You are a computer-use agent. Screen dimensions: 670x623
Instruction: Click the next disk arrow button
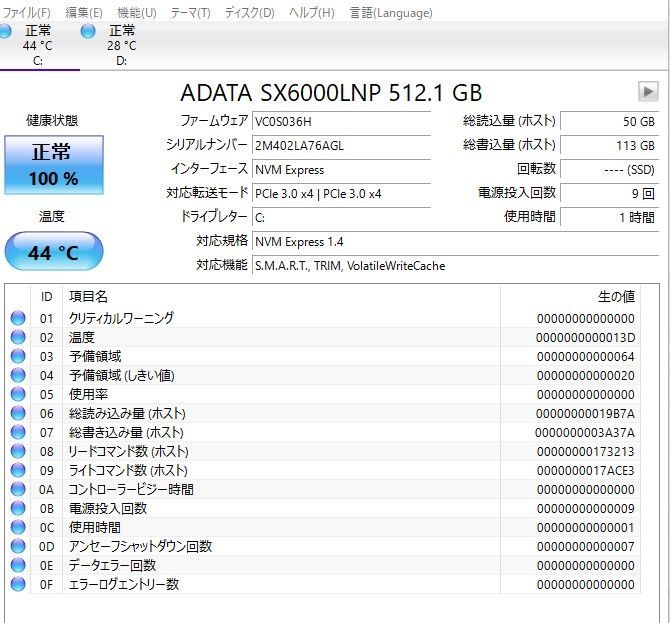tap(648, 91)
